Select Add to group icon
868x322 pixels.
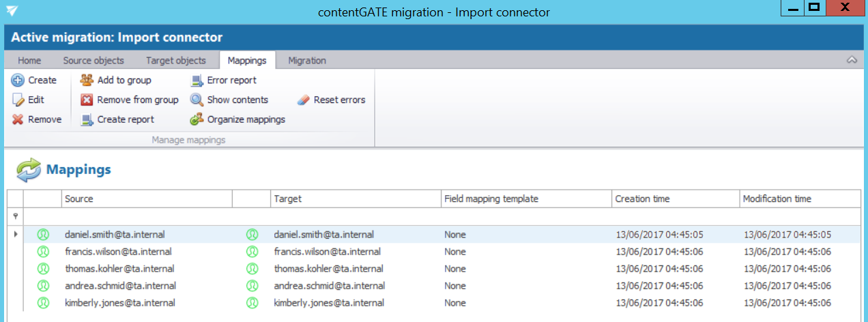pos(87,80)
